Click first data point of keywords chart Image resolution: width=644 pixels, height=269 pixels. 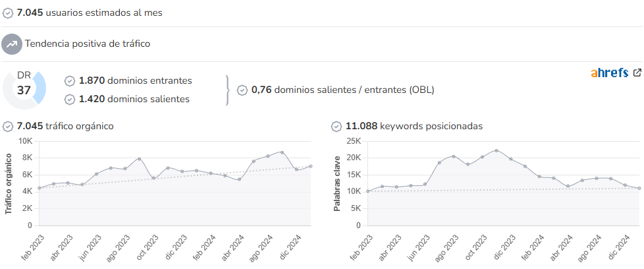click(x=368, y=191)
